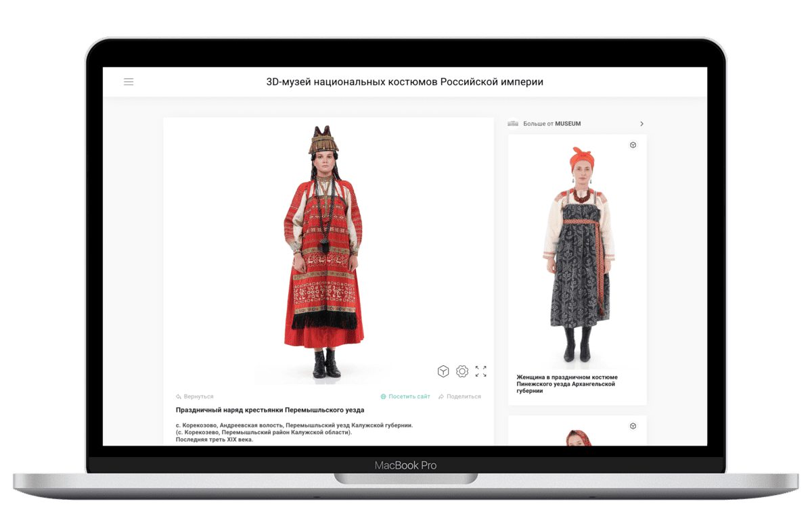This screenshot has width=812, height=516.
Task: Enter fullscreen mode for the costume viewer
Action: tap(481, 371)
